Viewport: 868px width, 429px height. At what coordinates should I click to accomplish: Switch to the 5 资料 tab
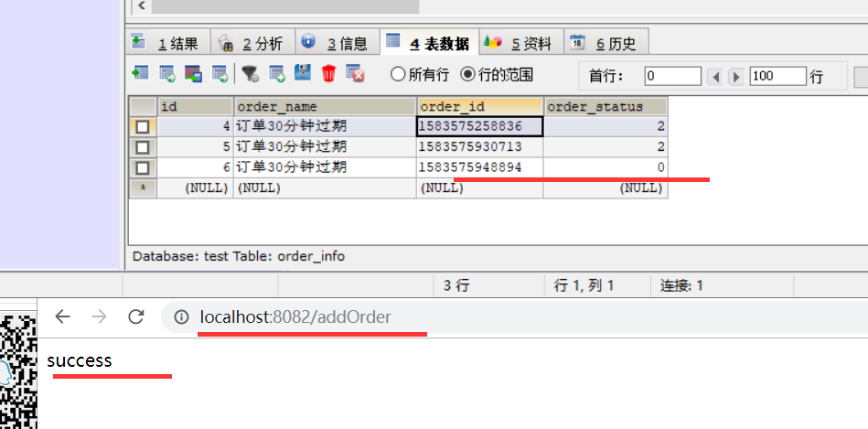click(x=521, y=42)
